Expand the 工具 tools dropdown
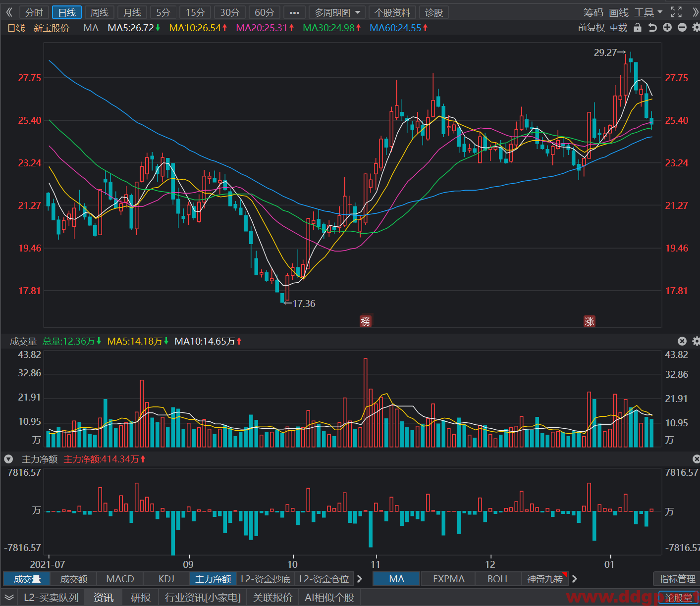This screenshot has width=700, height=606. pyautogui.click(x=648, y=12)
